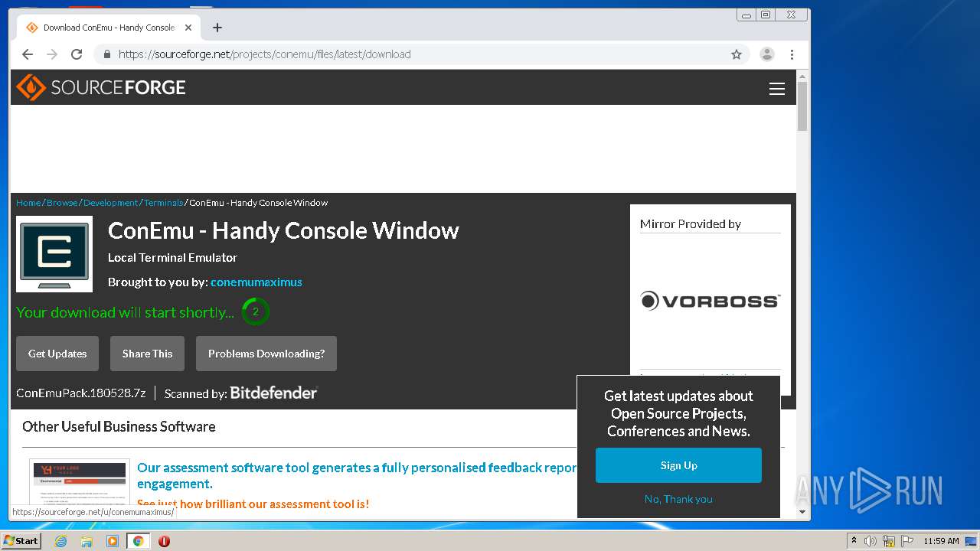The image size is (980, 551).
Task: Click the Bitdefender scanned-by logo
Action: [x=273, y=393]
